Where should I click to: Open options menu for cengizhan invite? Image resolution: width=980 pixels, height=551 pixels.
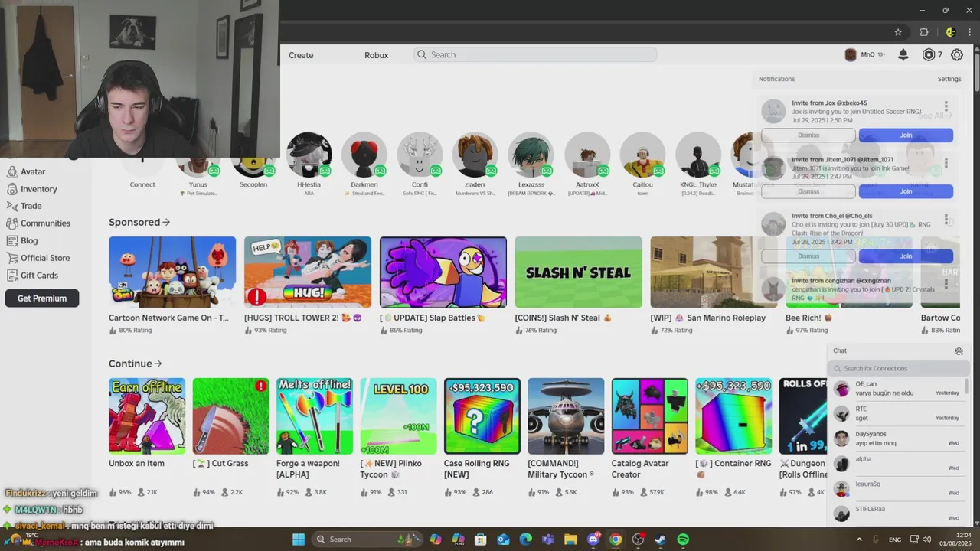pos(946,284)
